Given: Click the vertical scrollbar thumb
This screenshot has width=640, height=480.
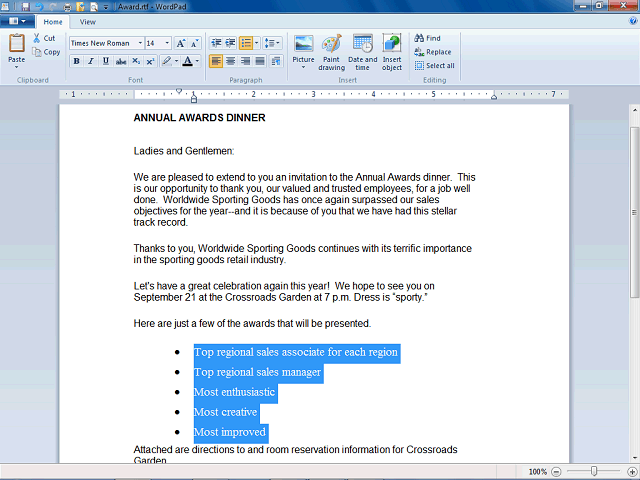Looking at the screenshot, I should tap(635, 212).
